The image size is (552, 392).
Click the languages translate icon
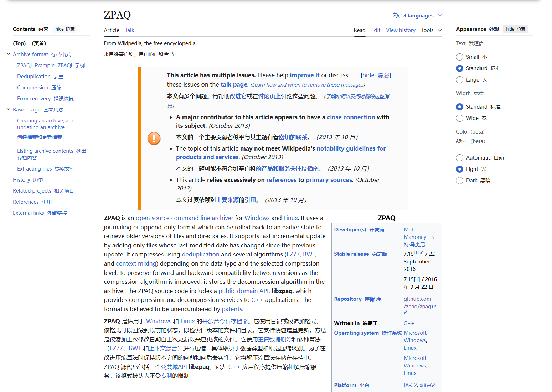pos(396,15)
